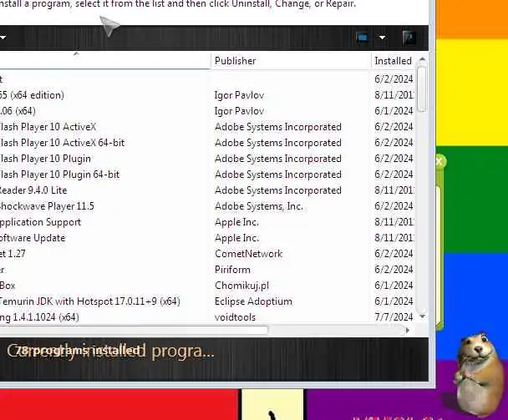Click the change view icon in toolbar
The image size is (508, 420).
coord(363,38)
